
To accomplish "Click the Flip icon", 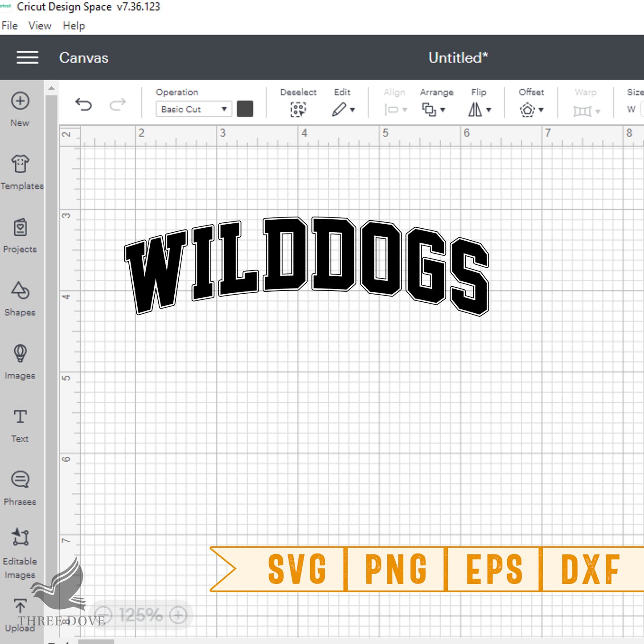I will (x=475, y=109).
